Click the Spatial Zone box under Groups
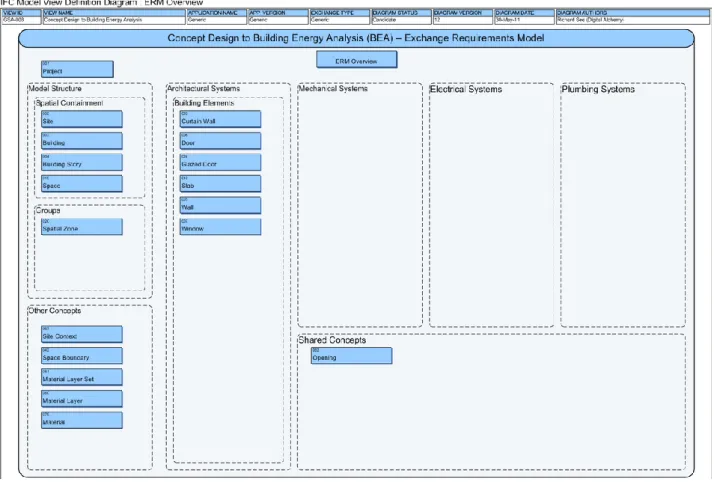The height and width of the screenshot is (482, 714). click(x=82, y=227)
